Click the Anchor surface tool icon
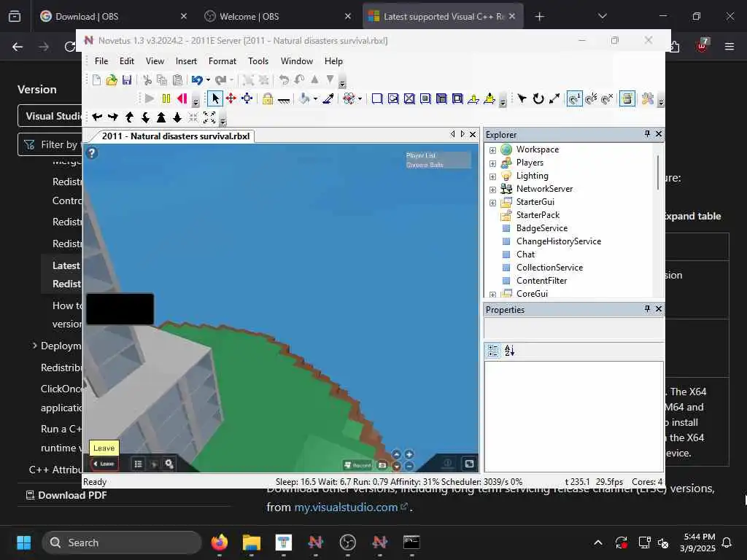 pos(284,99)
